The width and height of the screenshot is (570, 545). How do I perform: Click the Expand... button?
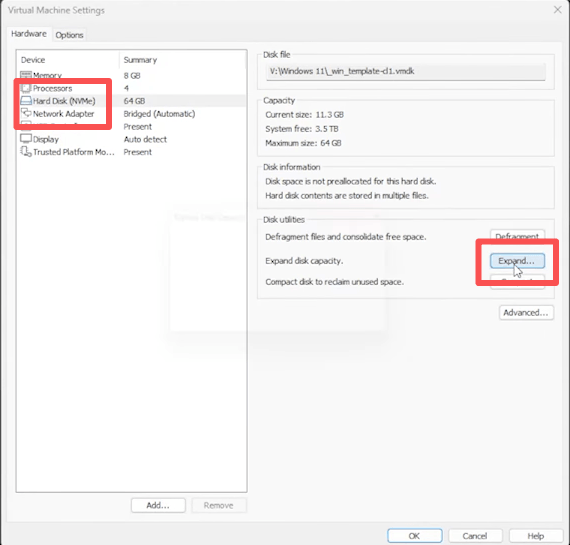point(517,261)
